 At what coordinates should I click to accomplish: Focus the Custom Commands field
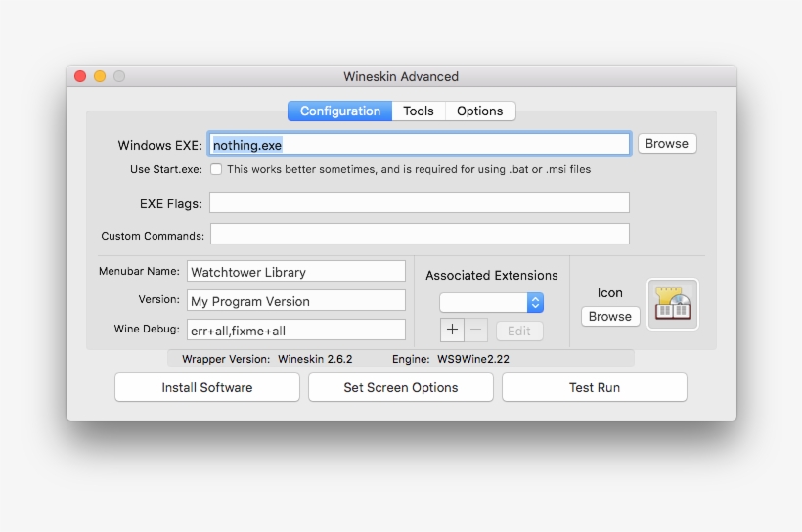click(x=420, y=234)
